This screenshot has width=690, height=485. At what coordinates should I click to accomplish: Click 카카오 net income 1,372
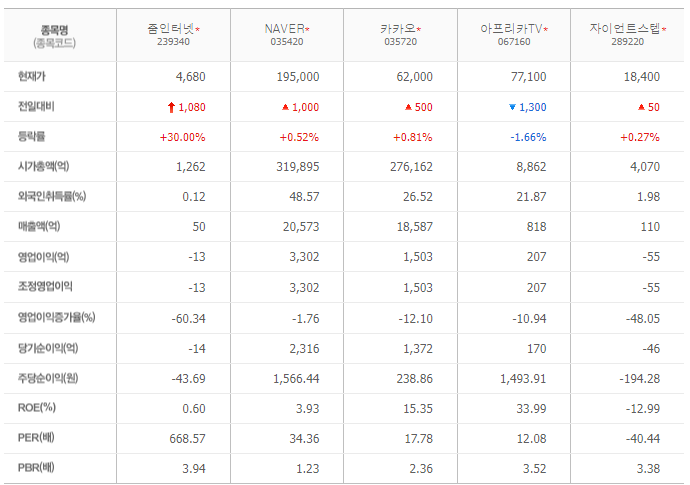418,349
